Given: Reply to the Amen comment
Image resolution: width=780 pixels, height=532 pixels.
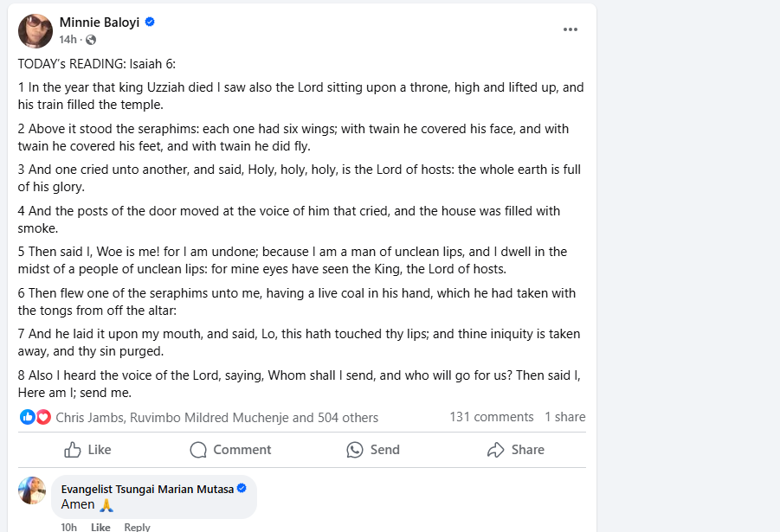Looking at the screenshot, I should [137, 527].
